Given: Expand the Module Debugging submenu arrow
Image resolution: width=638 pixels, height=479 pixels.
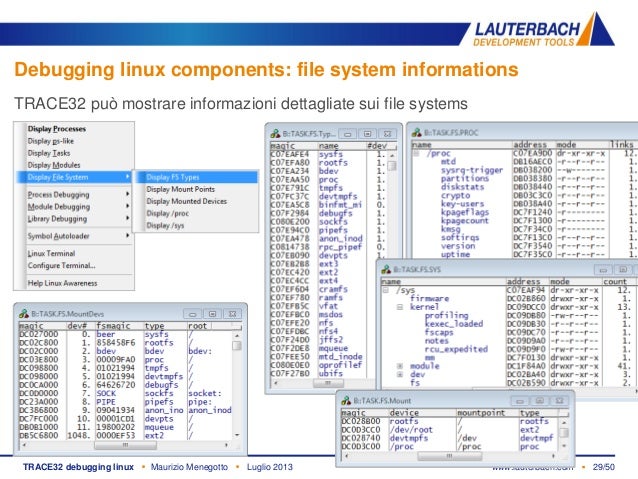Looking at the screenshot, I should 127,206.
